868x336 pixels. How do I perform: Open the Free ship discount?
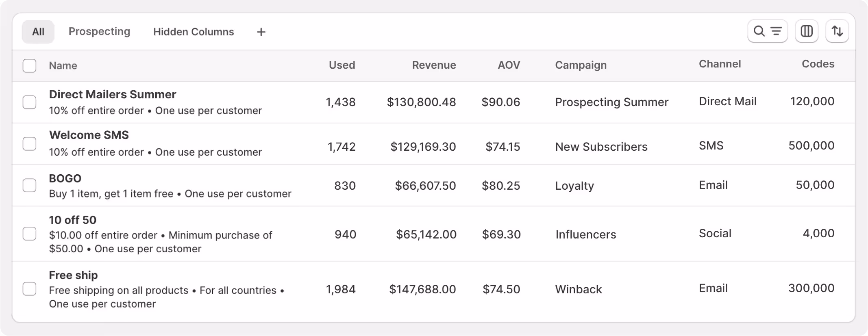coord(73,275)
